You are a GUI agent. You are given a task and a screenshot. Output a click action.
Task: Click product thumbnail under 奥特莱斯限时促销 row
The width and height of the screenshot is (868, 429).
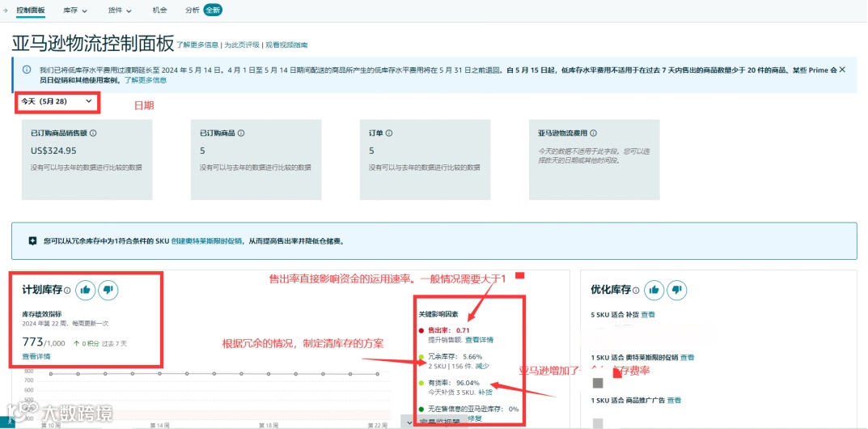click(597, 383)
